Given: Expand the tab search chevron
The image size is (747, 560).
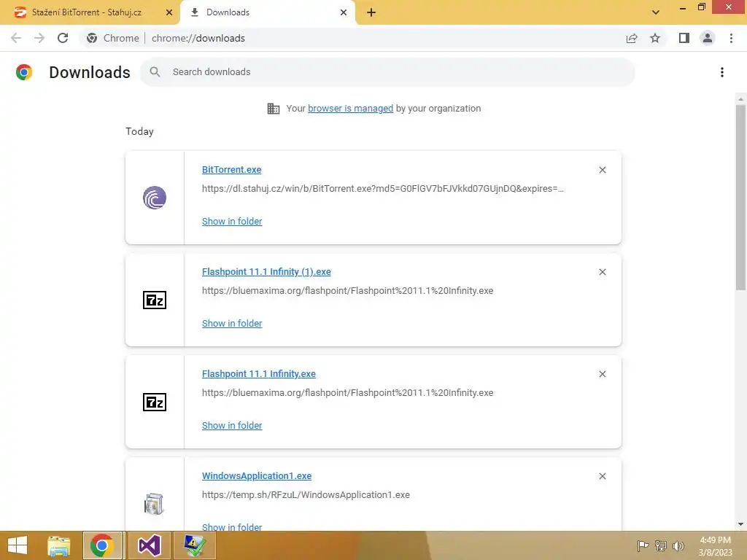Looking at the screenshot, I should tap(656, 12).
